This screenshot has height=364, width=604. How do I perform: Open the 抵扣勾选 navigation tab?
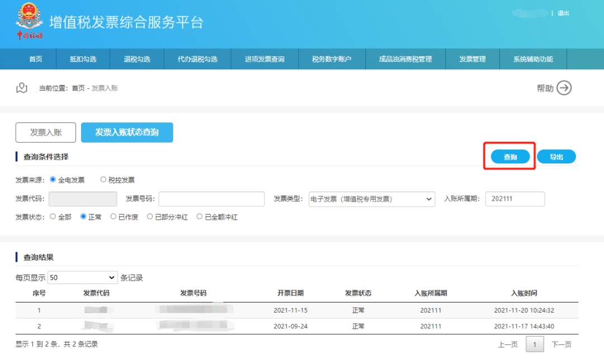83,59
